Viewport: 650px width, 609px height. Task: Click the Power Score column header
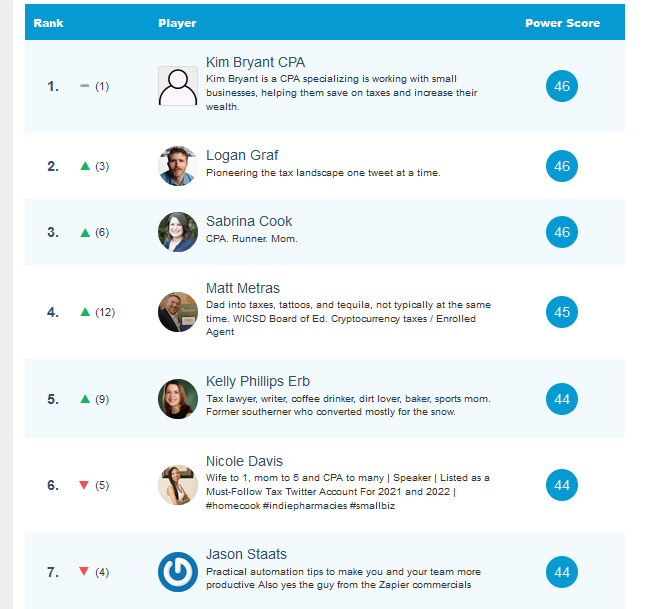coord(562,23)
